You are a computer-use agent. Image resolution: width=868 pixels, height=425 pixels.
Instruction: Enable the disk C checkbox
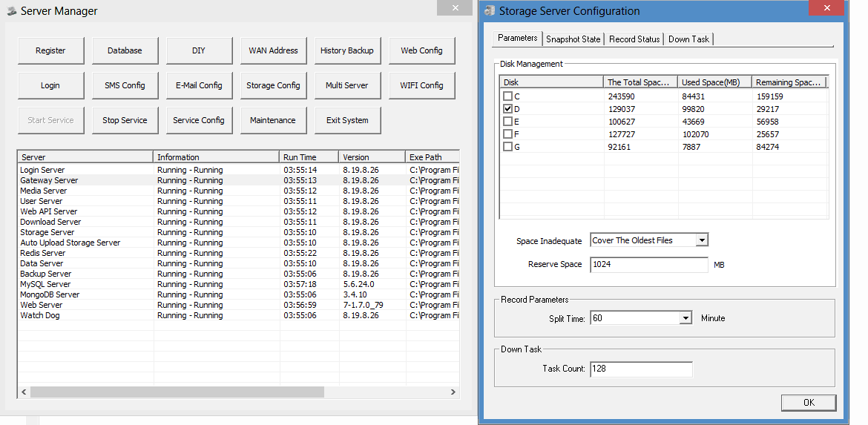coord(507,96)
